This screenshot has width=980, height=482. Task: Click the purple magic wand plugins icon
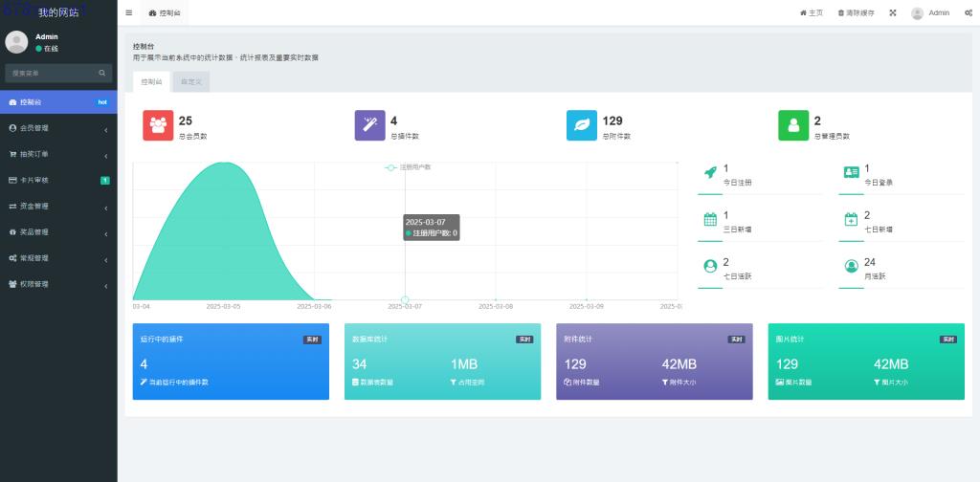369,126
